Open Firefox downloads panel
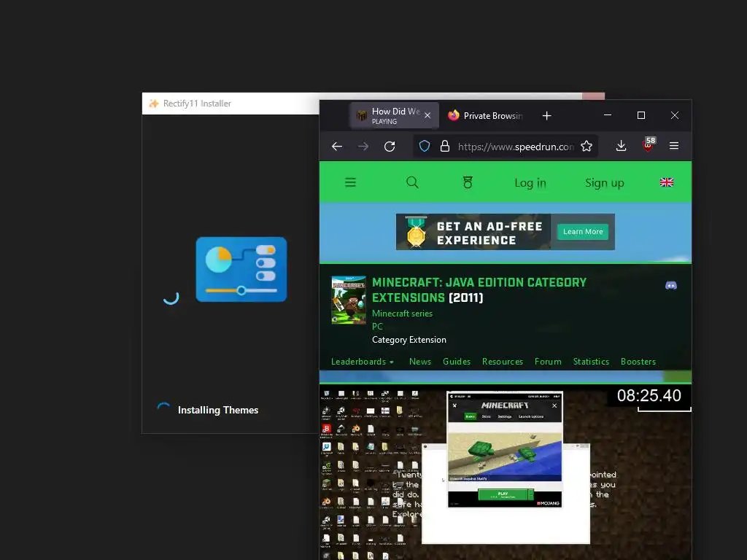Viewport: 747px width, 560px height. 621,146
